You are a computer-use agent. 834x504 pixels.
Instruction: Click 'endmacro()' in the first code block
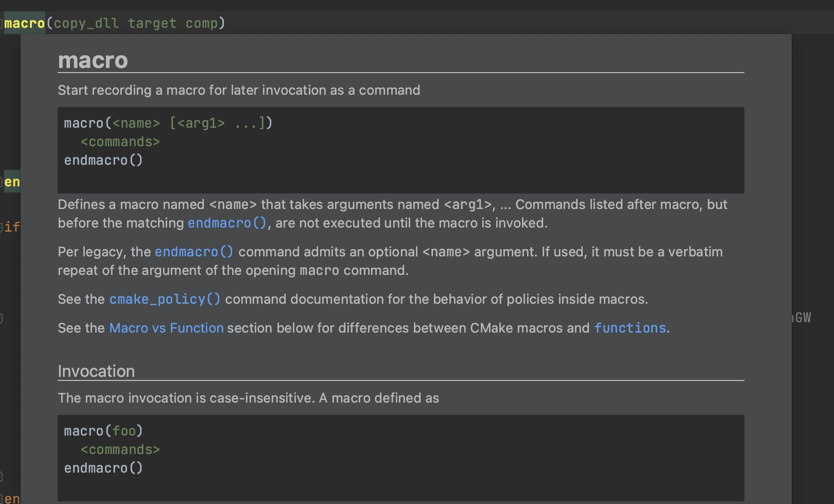point(103,160)
